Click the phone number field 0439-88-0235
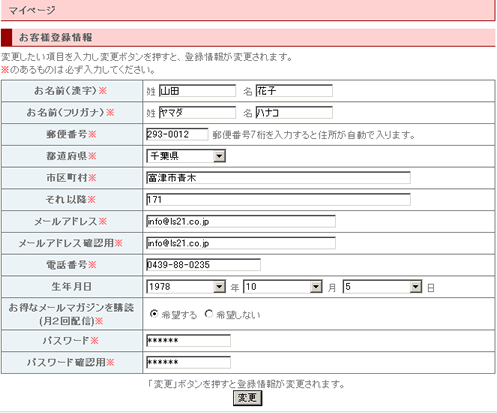 tap(203, 265)
